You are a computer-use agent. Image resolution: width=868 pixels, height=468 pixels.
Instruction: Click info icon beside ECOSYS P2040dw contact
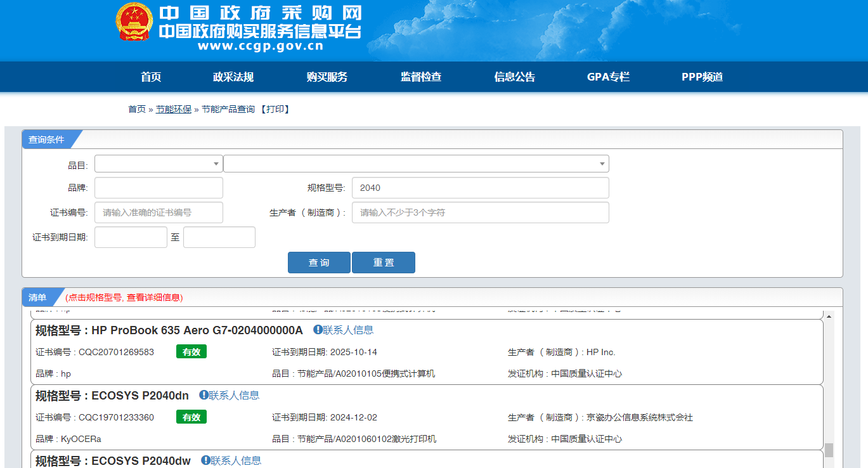coord(205,460)
